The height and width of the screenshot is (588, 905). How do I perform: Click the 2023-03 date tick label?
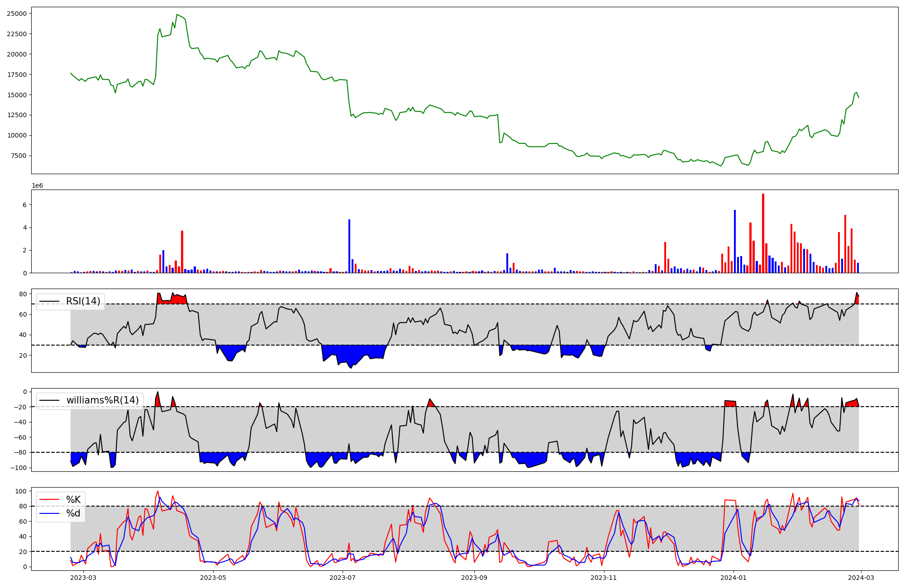click(x=84, y=578)
